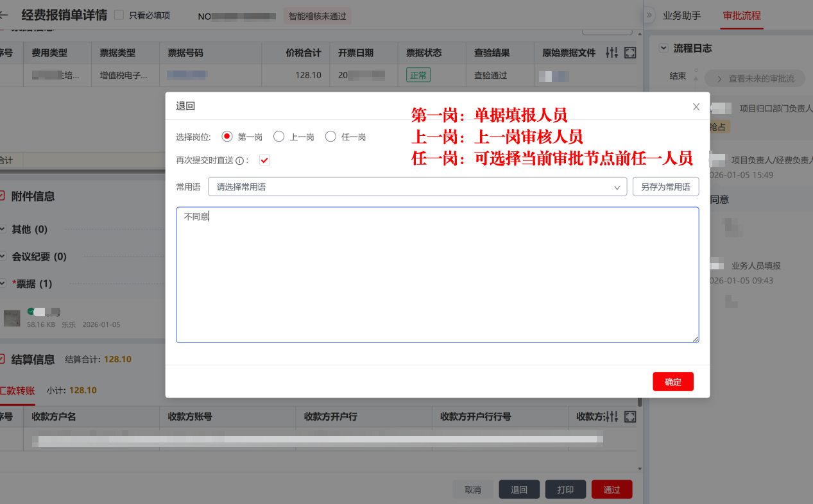This screenshot has width=813, height=504.
Task: Click fullscreen icon in invoice table header
Action: (630, 53)
